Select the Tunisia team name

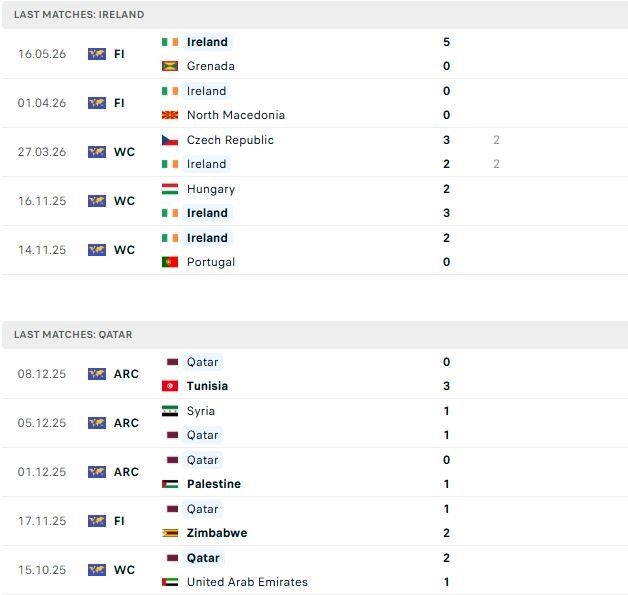pos(207,386)
